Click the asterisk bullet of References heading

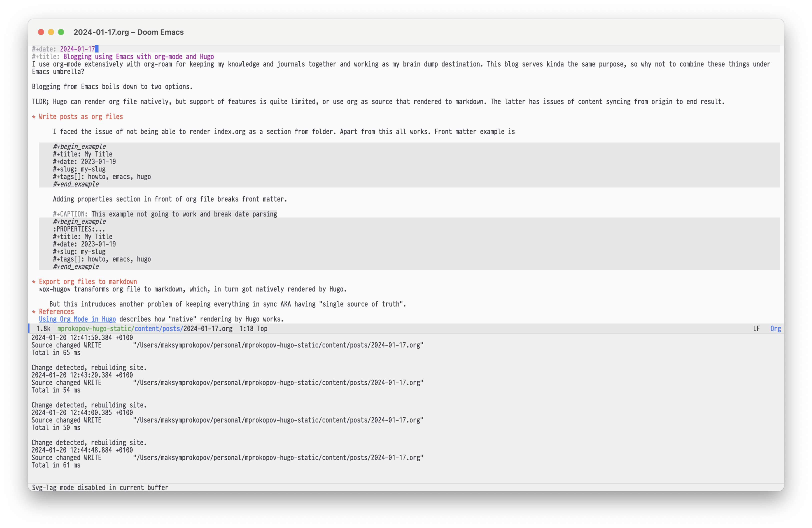click(34, 311)
